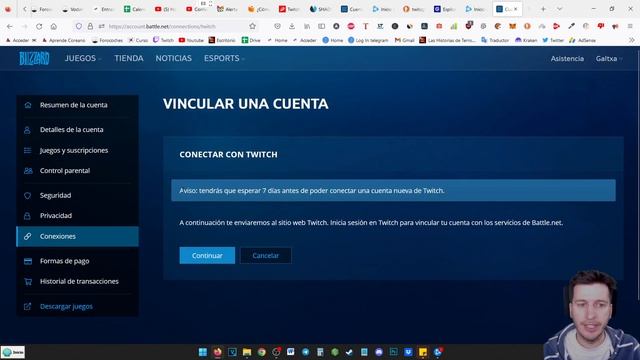The image size is (640, 360).
Task: Click the Descargar juegos link
Action: coord(66,306)
